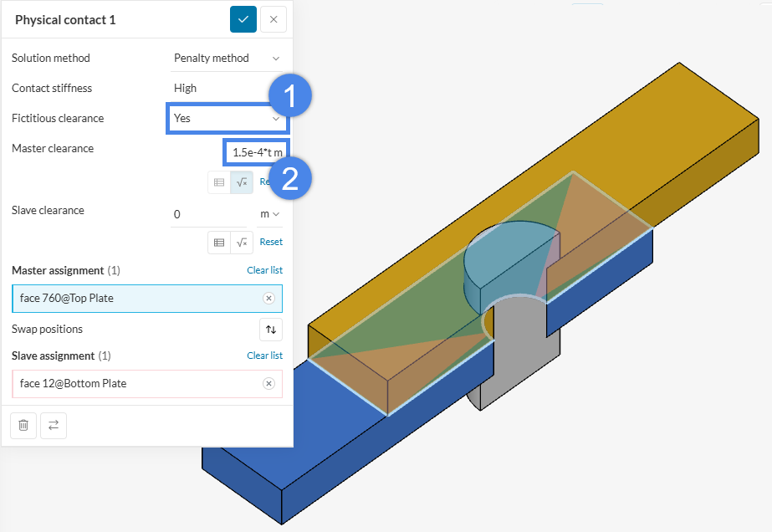Swap master and slave positions
The height and width of the screenshot is (532, 772).
(270, 330)
